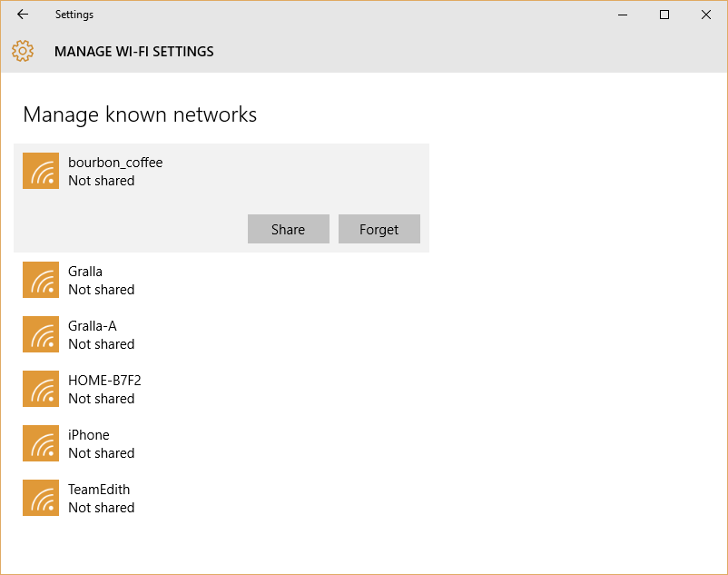This screenshot has width=728, height=575.
Task: Click the Gralla network Wi-Fi icon
Action: (41, 280)
